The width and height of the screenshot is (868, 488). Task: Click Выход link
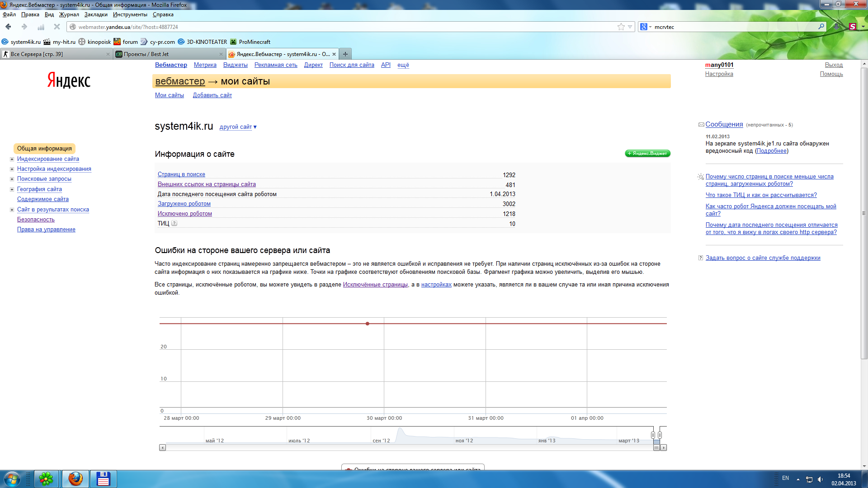(x=834, y=65)
